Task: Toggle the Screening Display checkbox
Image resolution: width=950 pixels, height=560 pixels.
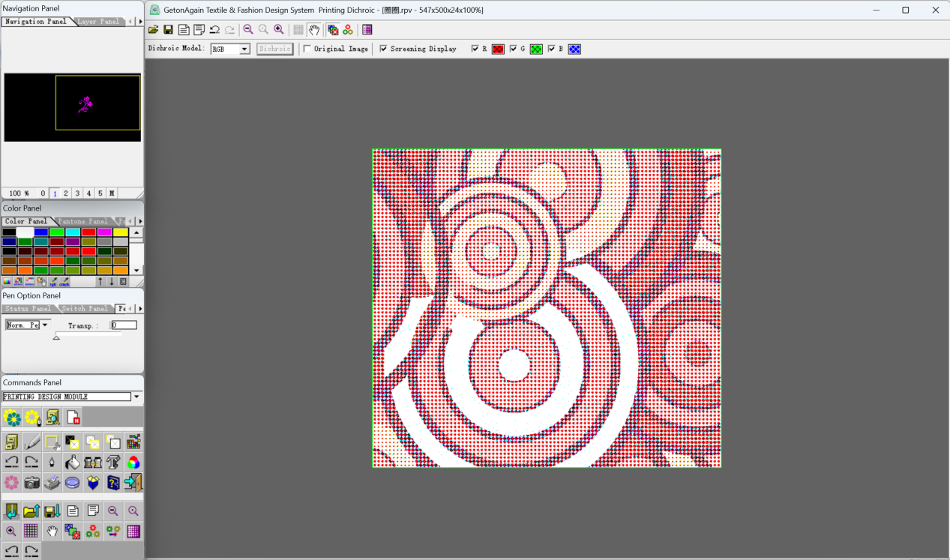Action: 384,49
